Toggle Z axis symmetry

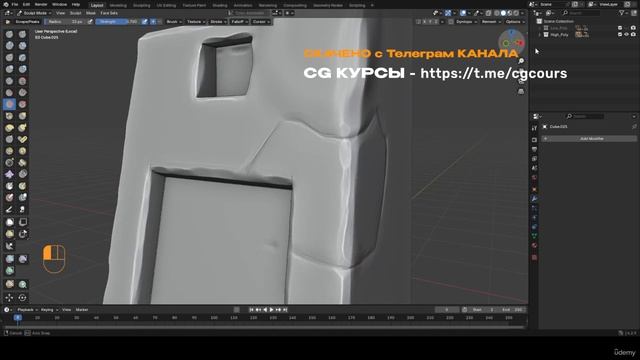pyautogui.click(x=436, y=22)
